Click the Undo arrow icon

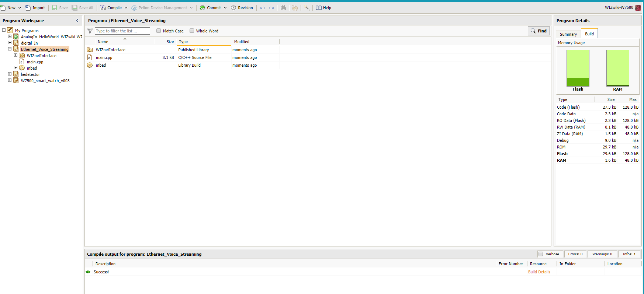pyautogui.click(x=263, y=8)
